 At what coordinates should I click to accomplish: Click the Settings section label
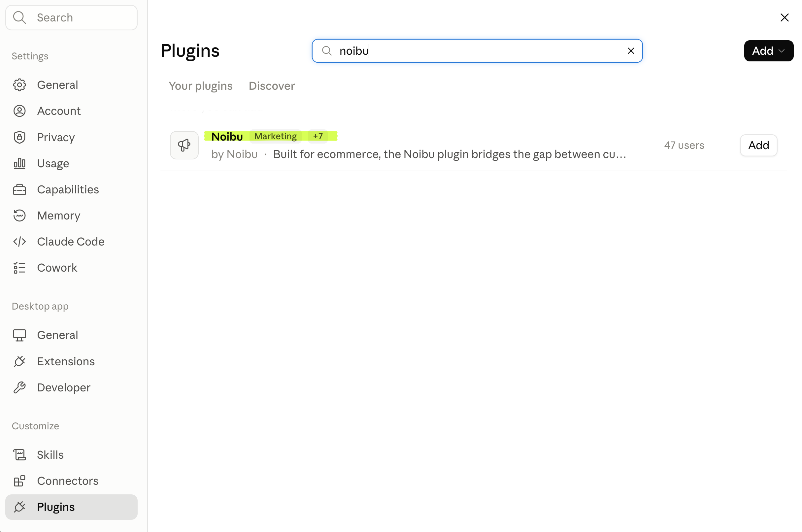(30, 56)
